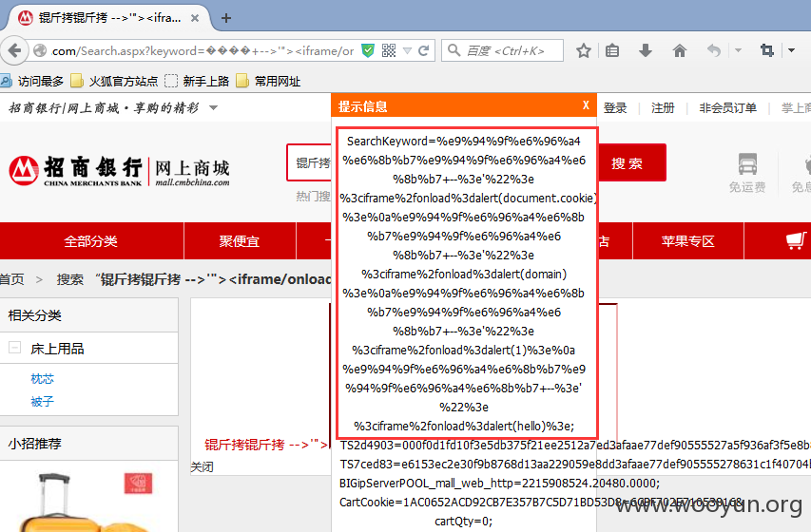This screenshot has height=532, width=811.
Task: Click the cartQty=0 cookie text
Action: (x=463, y=522)
